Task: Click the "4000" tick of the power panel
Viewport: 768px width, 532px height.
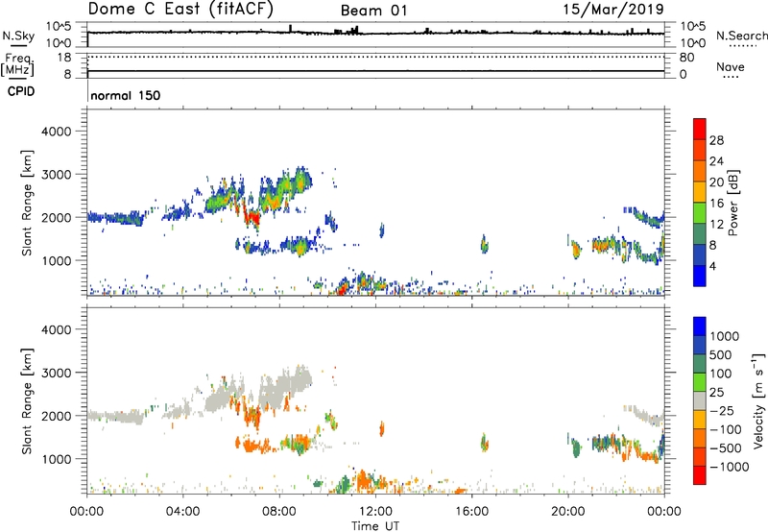Action: 56,132
